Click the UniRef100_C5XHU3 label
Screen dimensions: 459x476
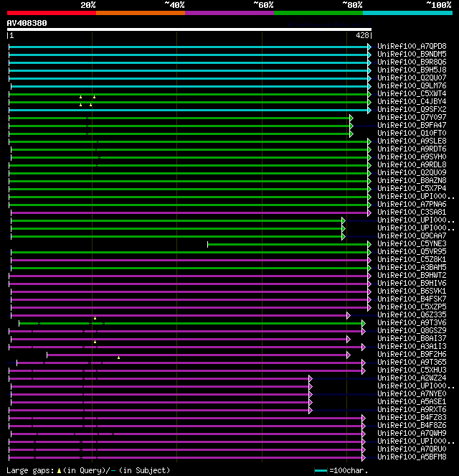pos(412,370)
